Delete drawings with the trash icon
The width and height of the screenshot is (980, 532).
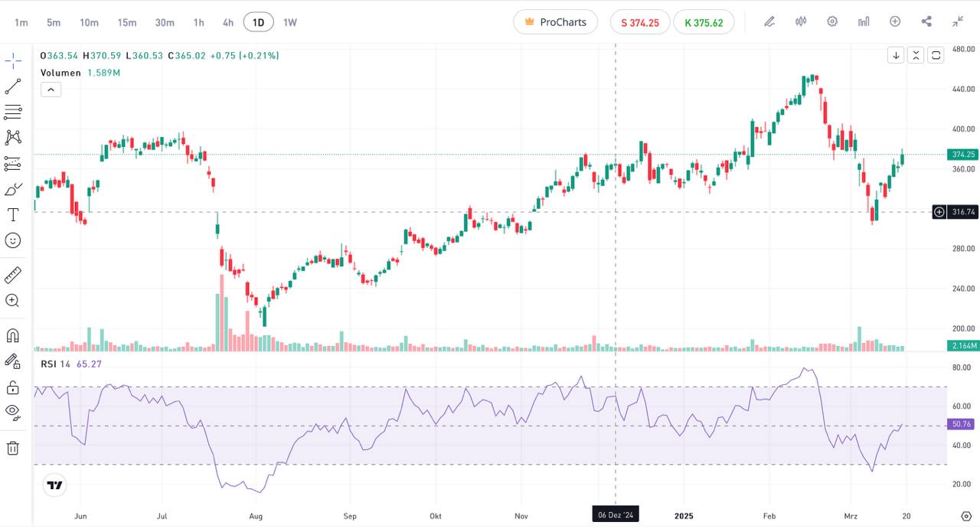[x=13, y=448]
